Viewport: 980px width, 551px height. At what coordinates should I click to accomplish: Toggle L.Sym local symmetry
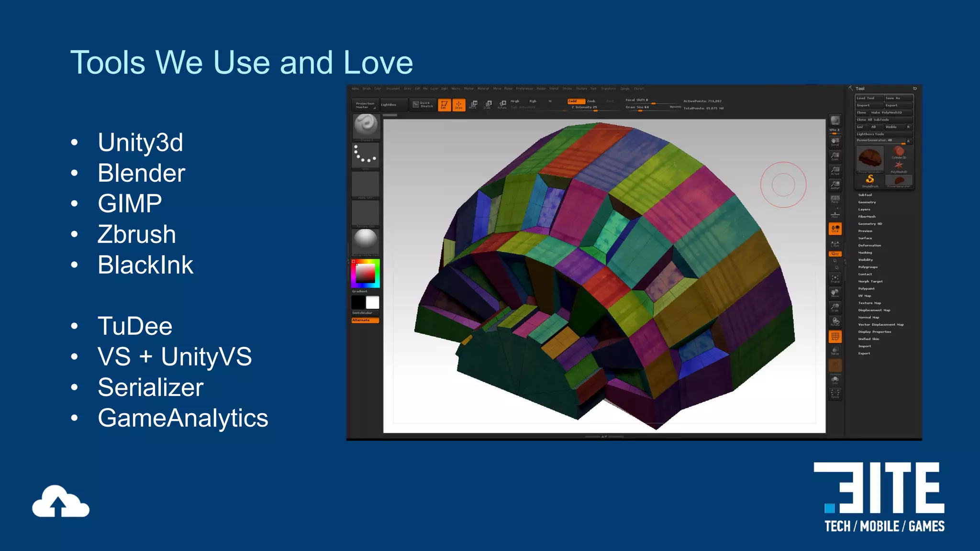(x=835, y=244)
